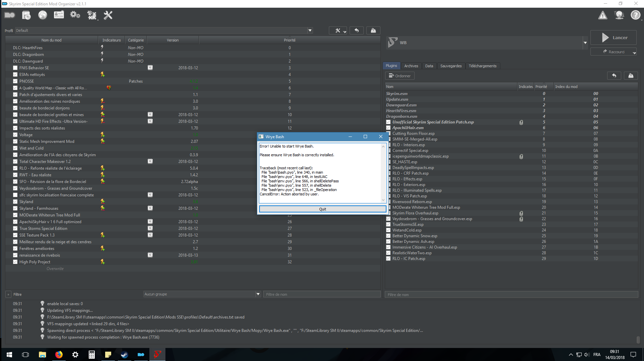The height and width of the screenshot is (361, 644).
Task: Open Steam from the taskbar
Action: 125,355
